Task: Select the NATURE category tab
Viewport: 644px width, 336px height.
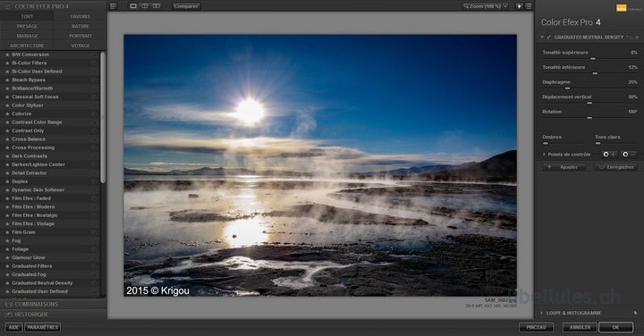Action: pyautogui.click(x=80, y=26)
